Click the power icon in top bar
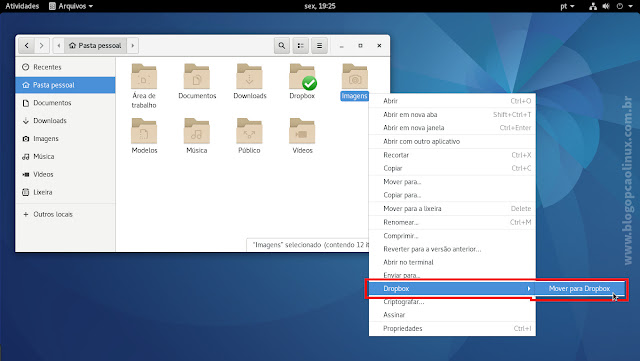640x361 pixels. pos(620,6)
